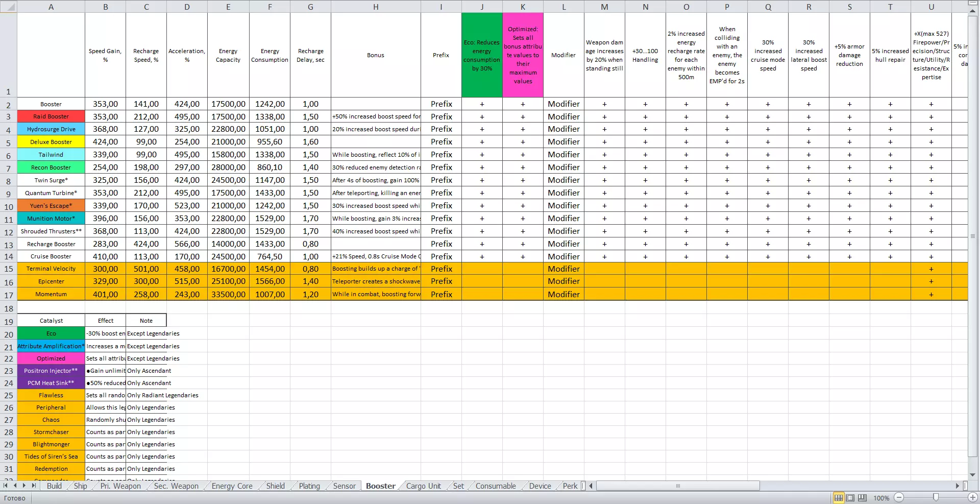Click the zoom out minus button

899,498
